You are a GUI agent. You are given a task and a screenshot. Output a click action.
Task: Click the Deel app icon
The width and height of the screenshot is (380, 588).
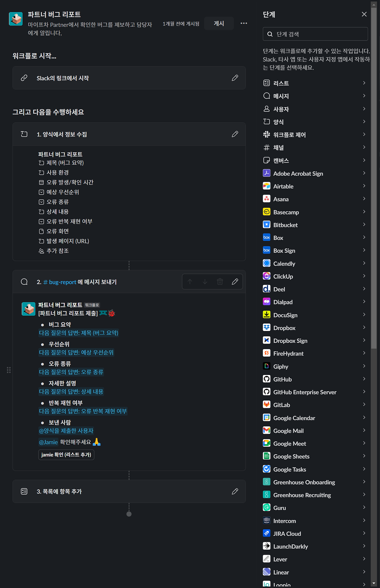tap(267, 289)
